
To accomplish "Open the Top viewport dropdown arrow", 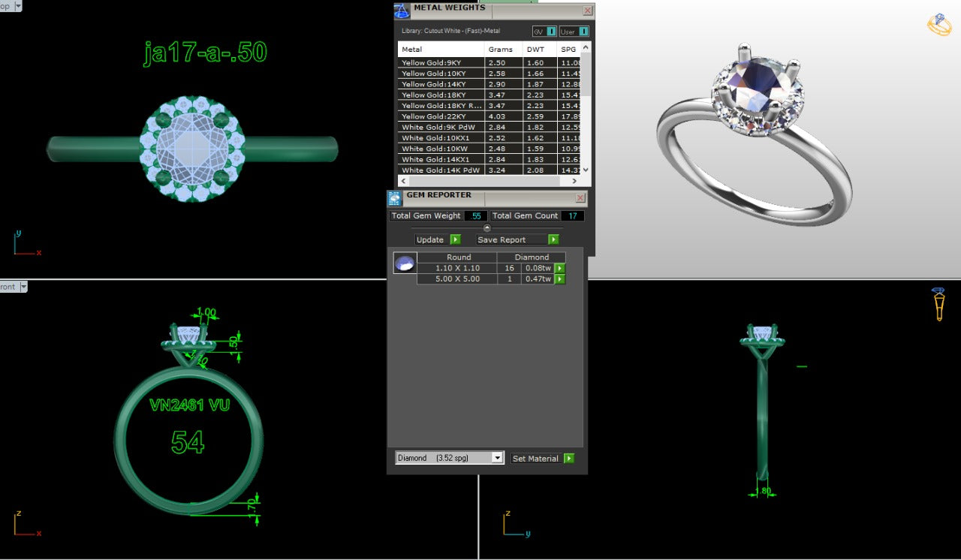I will pos(18,5).
